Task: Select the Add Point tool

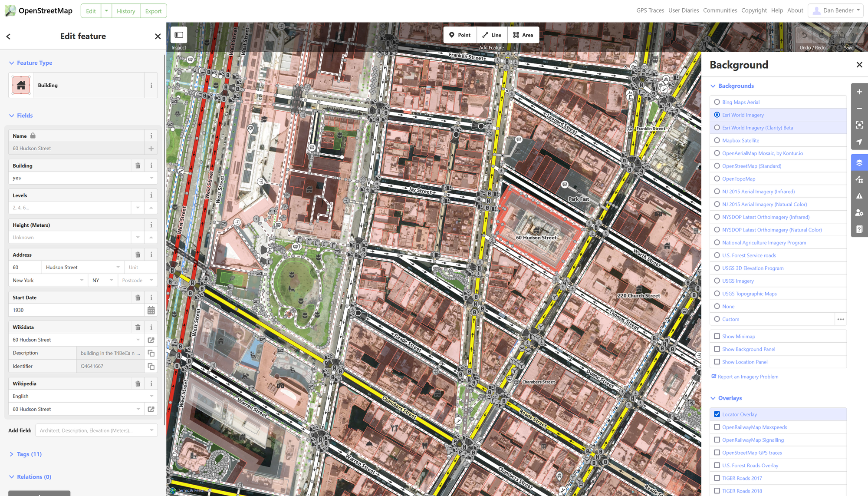Action: click(x=460, y=35)
